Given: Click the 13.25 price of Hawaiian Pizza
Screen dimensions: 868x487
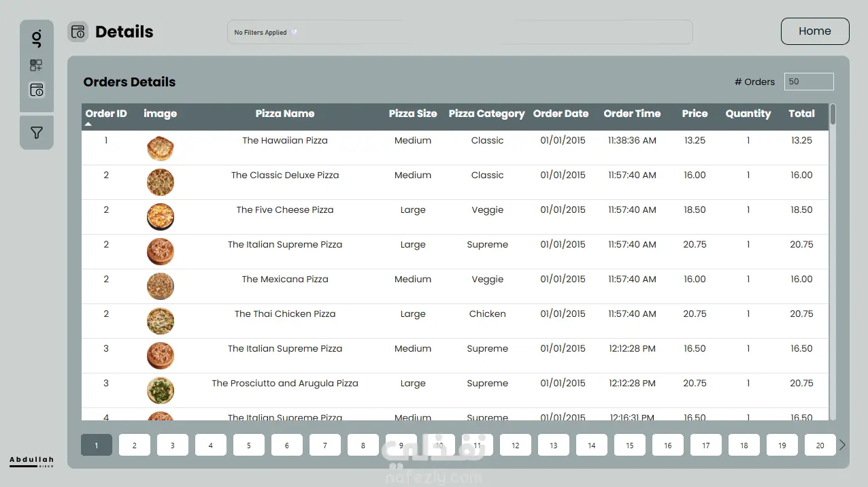Looking at the screenshot, I should pos(695,141).
